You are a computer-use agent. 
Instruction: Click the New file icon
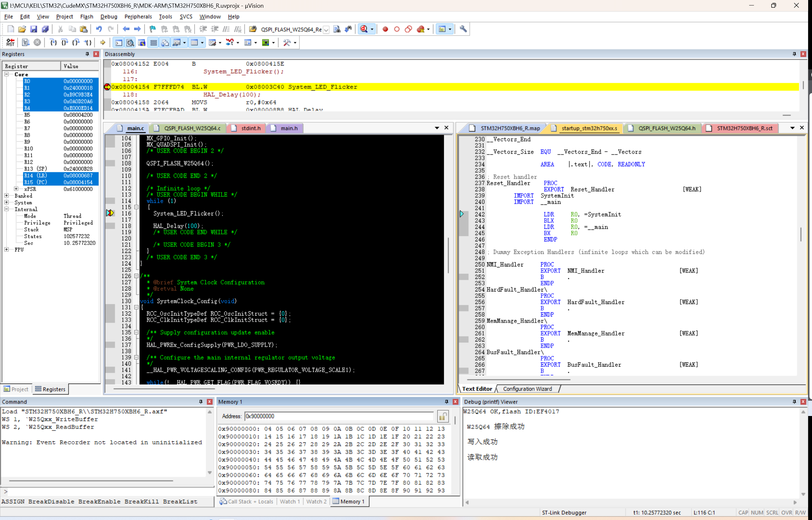[x=11, y=29]
